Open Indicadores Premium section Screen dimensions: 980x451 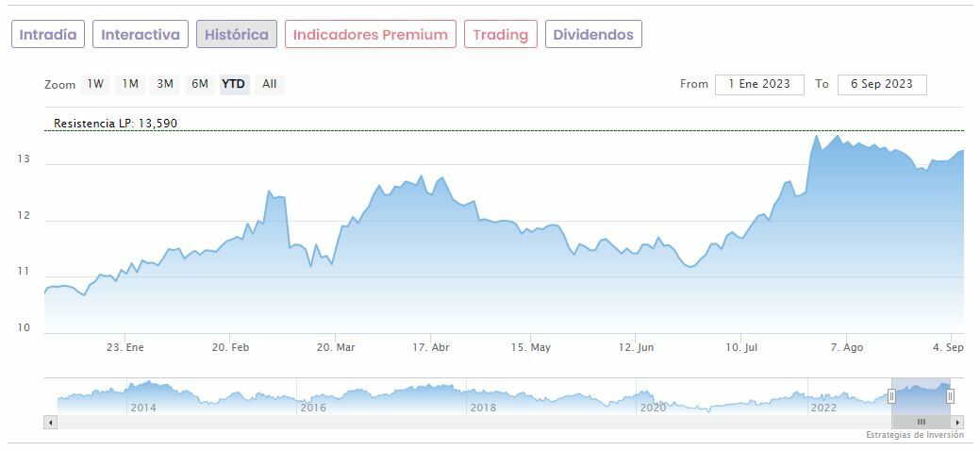click(x=371, y=35)
